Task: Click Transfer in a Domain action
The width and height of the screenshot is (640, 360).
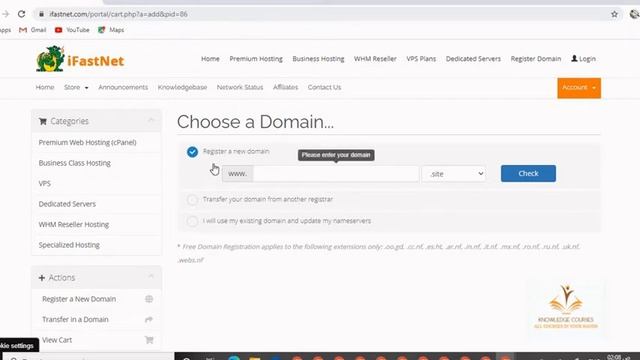Action: [75, 320]
